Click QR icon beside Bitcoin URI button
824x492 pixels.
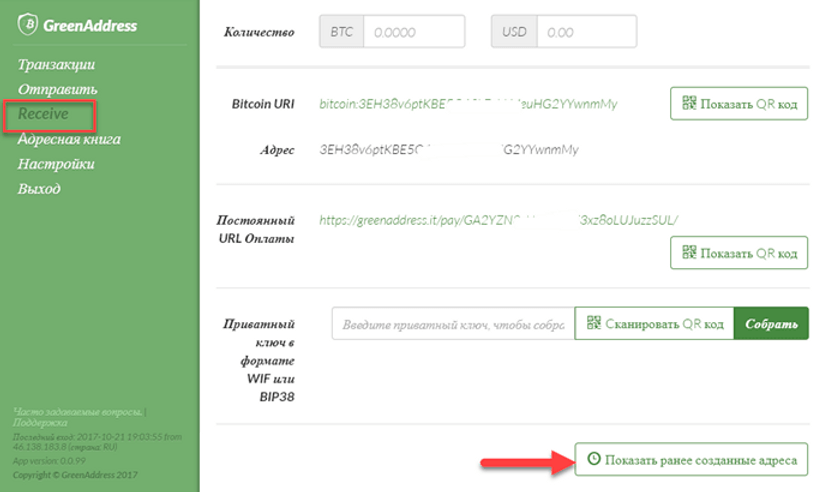tap(689, 102)
